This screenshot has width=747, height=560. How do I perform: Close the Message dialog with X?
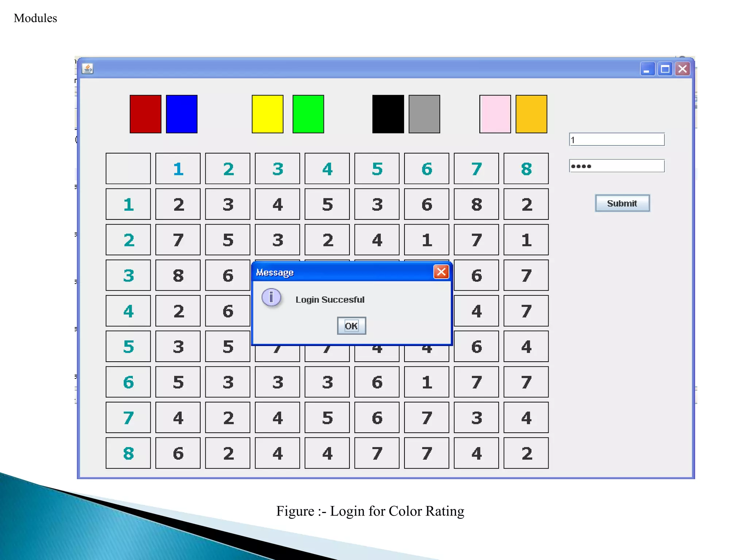441,272
